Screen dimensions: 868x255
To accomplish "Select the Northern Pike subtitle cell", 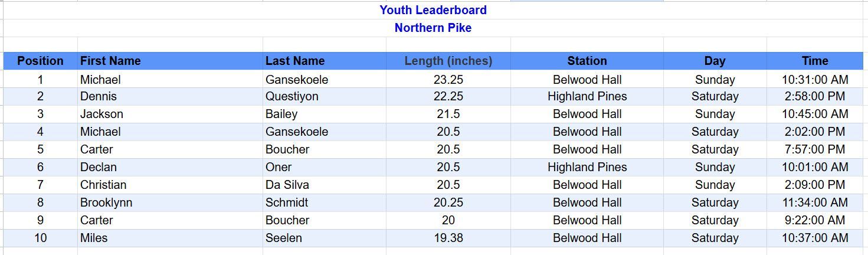I will (433, 28).
